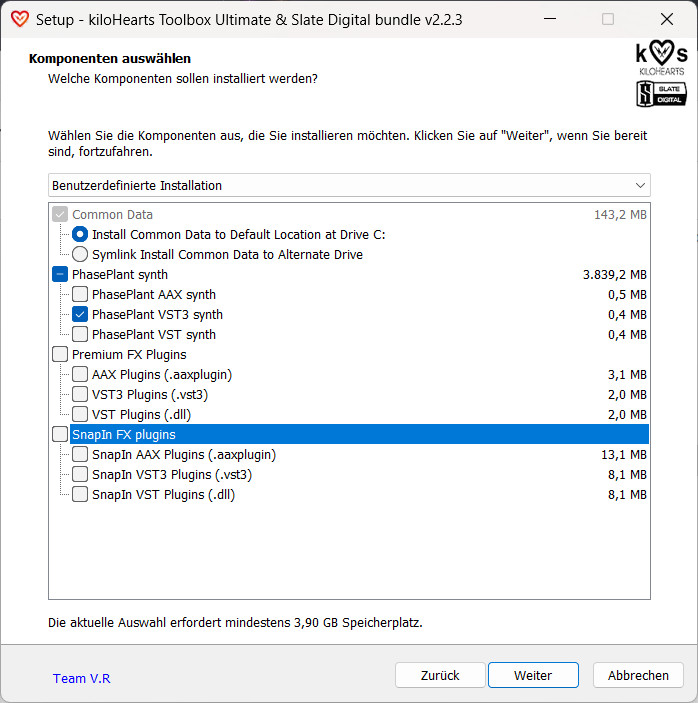This screenshot has height=703, width=698.
Task: Click the 0,5 MB size value
Action: click(627, 295)
